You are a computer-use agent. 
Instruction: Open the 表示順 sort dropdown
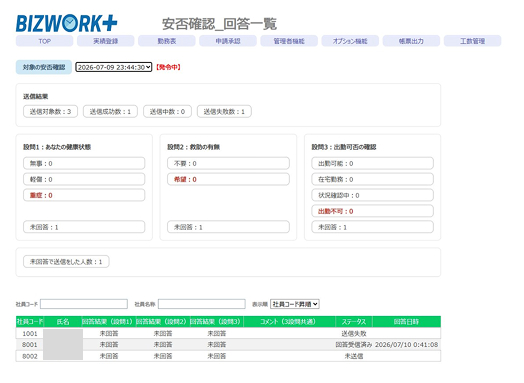point(295,304)
